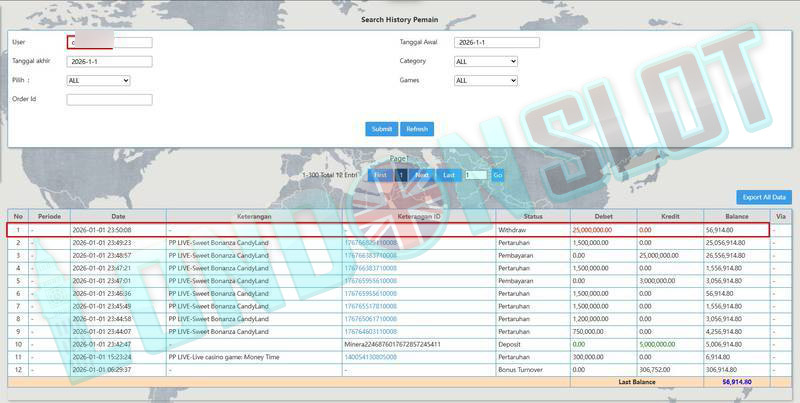The height and width of the screenshot is (403, 800).
Task: Click the Tanggal Awal date field
Action: tap(496, 43)
